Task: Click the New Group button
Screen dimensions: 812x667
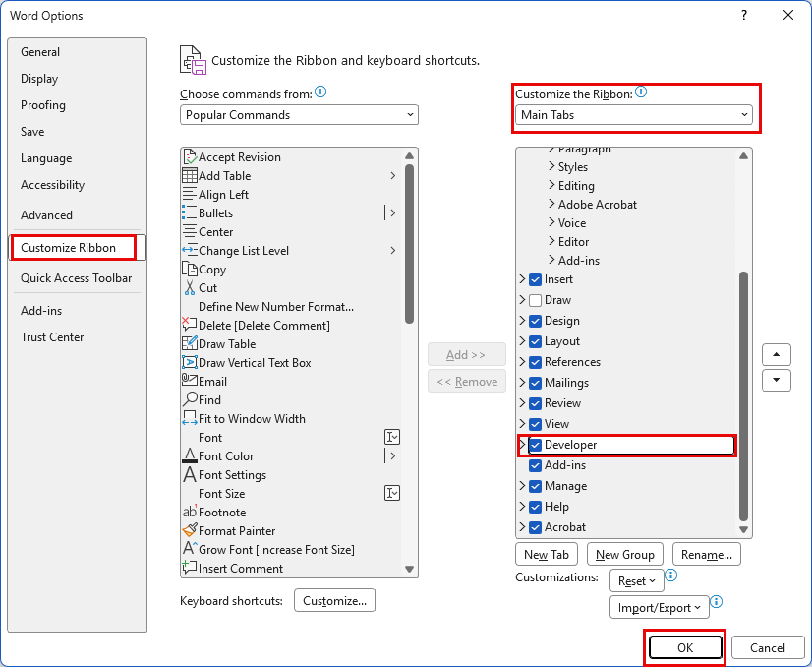Action: [x=624, y=555]
